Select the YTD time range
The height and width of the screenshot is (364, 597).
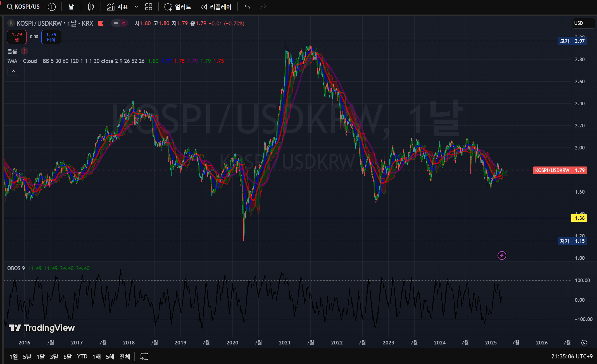click(x=82, y=356)
